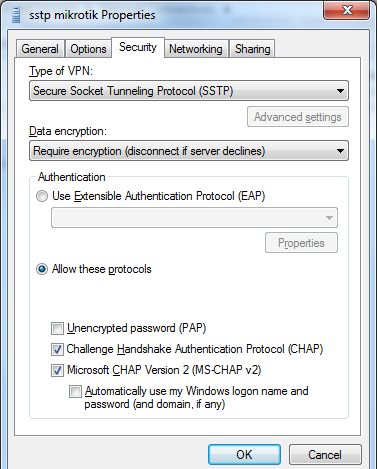
Task: Uncheck Challenge Handshake Authentication Protocol (CHAP)
Action: tap(57, 349)
